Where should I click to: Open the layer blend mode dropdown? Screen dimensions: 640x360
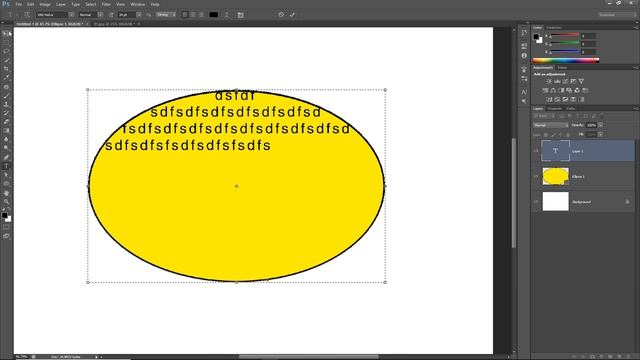tap(551, 125)
